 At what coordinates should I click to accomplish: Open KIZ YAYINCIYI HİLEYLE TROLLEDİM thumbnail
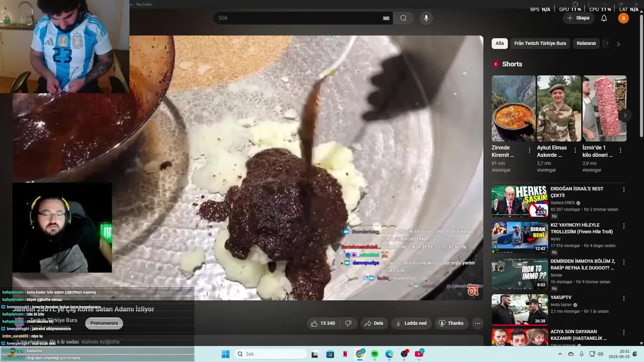coord(520,237)
